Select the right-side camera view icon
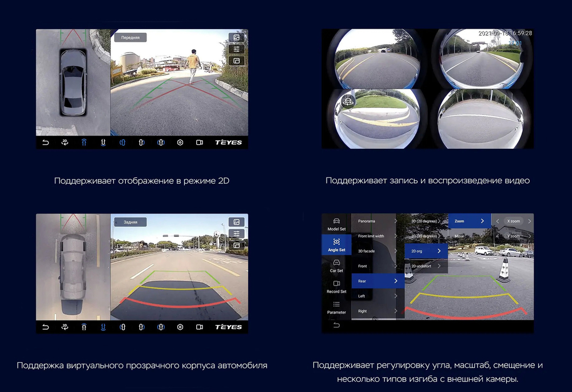 pos(141,142)
